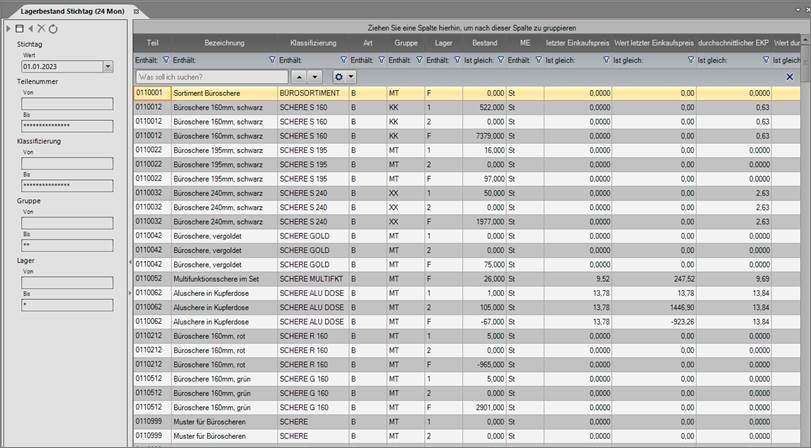This screenshot has height=448, width=811.
Task: Click the Teil column header
Action: [152, 44]
